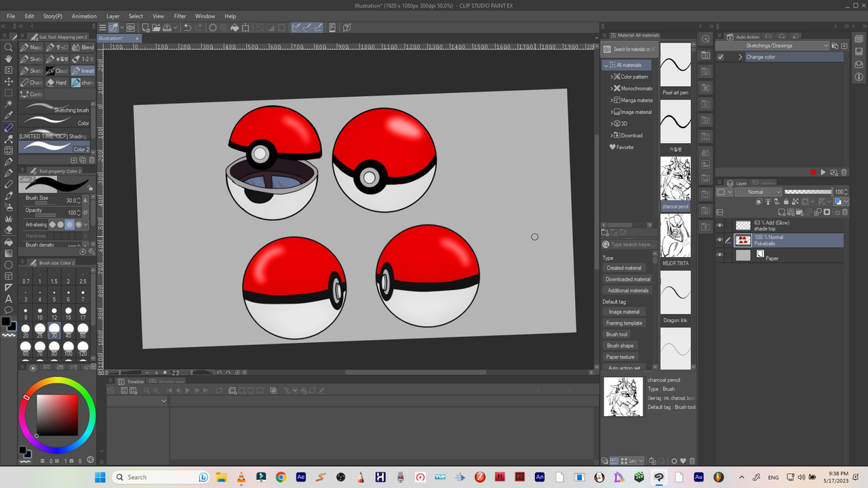The height and width of the screenshot is (488, 868).
Task: Expand the Image material folder
Action: (x=612, y=112)
